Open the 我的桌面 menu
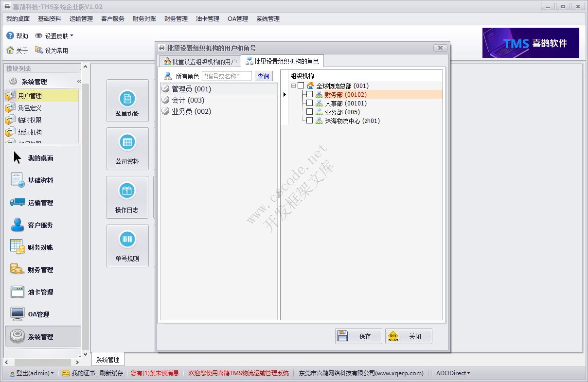 coord(18,19)
